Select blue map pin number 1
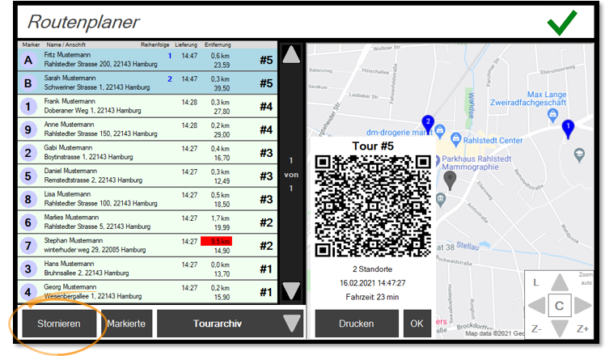Screen dimensions: 605x364 [x=568, y=129]
